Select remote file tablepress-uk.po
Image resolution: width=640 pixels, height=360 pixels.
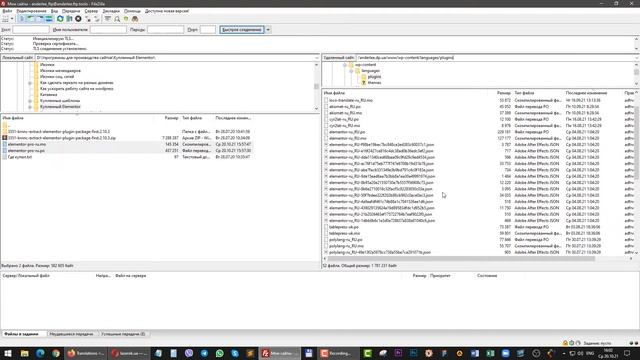point(344,227)
